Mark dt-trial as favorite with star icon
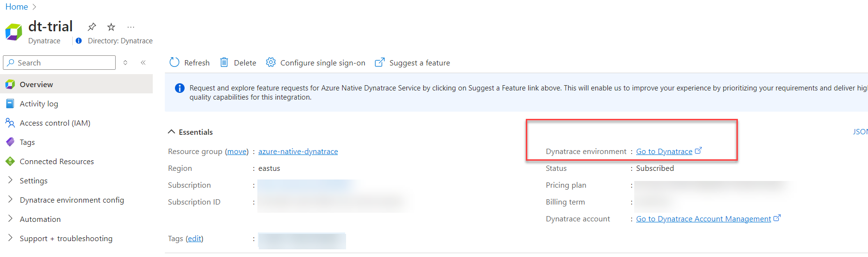Image resolution: width=868 pixels, height=257 pixels. [x=111, y=27]
